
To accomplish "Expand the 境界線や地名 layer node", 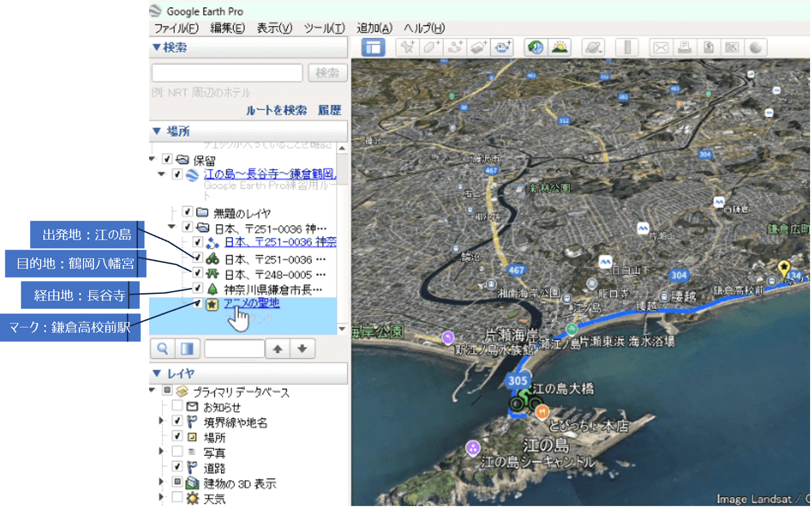I will tap(161, 422).
